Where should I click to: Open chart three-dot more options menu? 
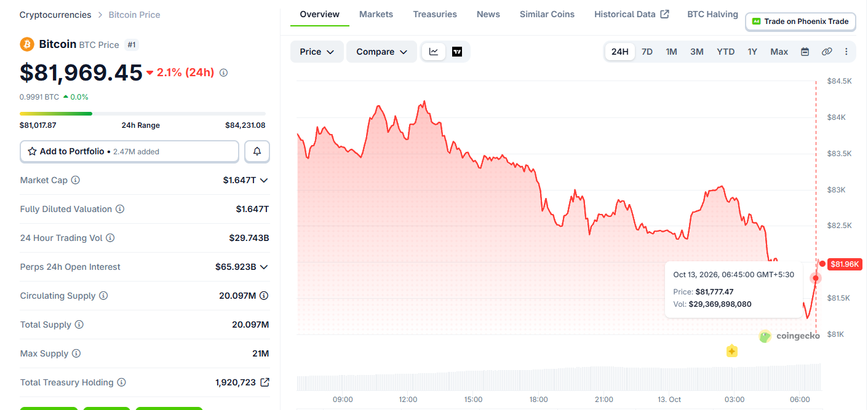(846, 52)
